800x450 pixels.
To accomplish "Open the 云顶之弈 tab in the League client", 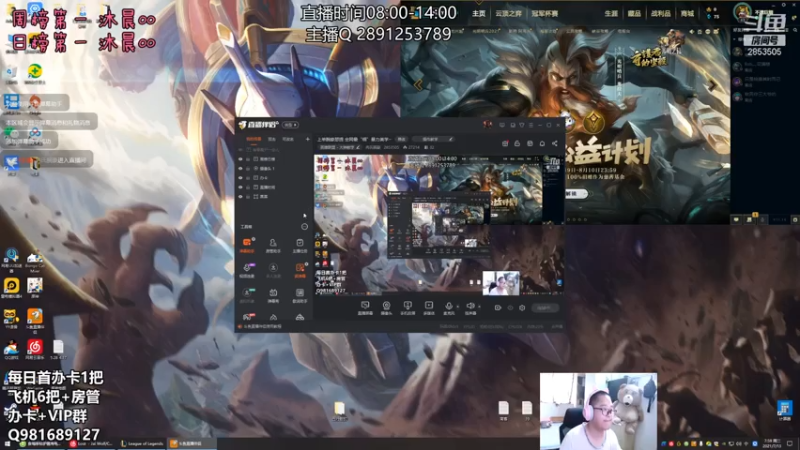I will point(508,14).
